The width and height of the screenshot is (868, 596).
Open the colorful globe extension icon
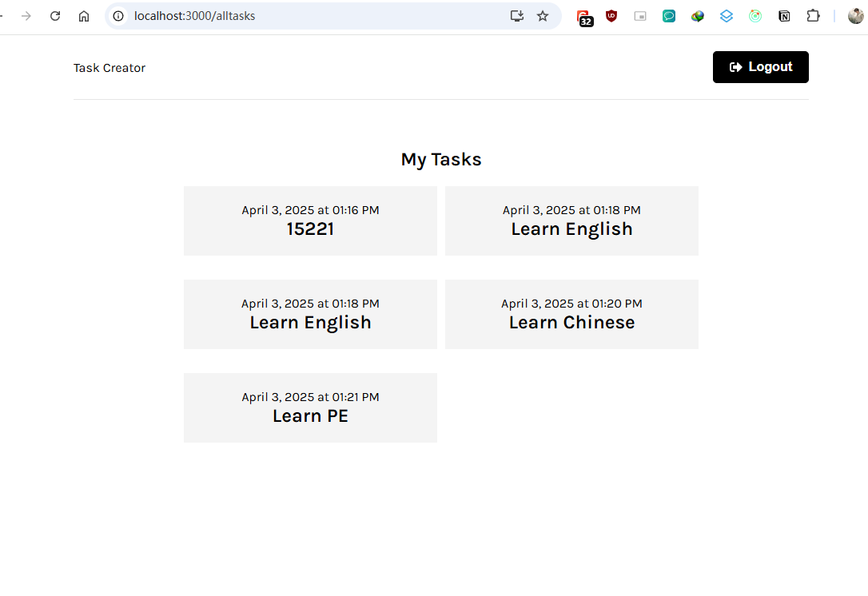pyautogui.click(x=698, y=16)
